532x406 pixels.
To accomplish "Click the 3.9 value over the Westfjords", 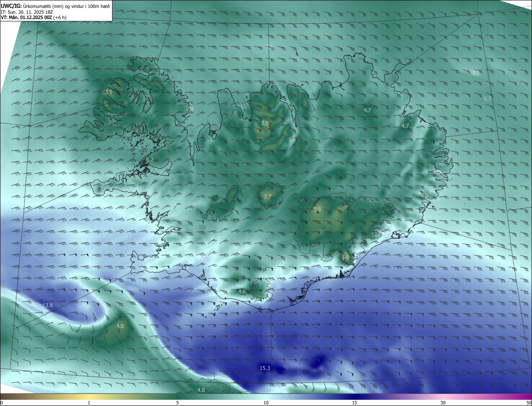I will pos(108,92).
